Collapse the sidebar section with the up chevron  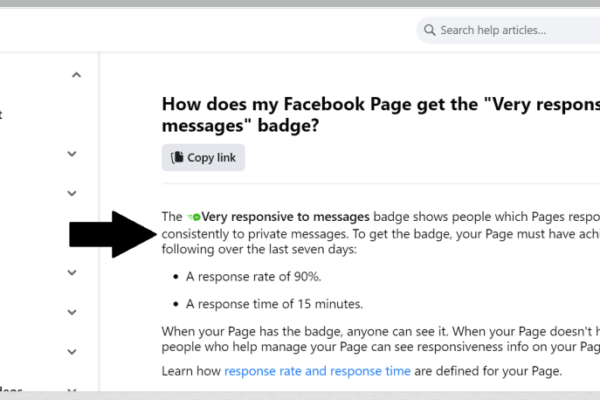pos(77,75)
